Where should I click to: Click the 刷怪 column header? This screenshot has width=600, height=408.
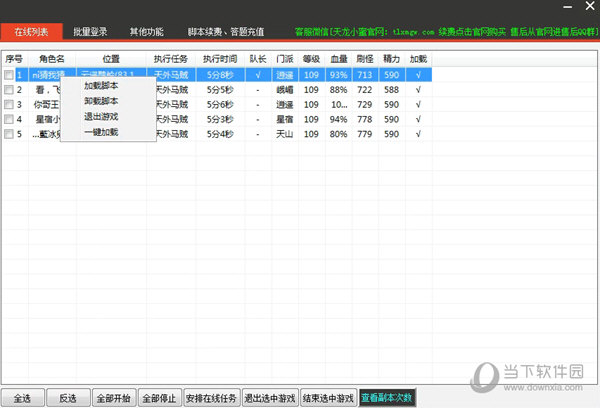tap(365, 59)
